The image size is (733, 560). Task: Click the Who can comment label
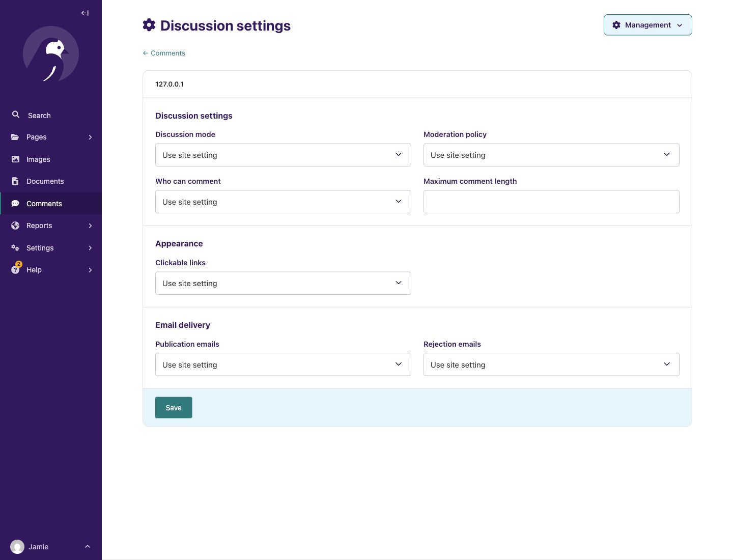click(188, 181)
